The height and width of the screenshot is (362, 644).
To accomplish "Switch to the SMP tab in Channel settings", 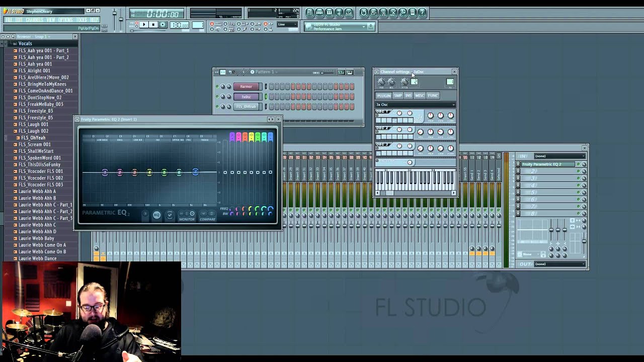I will (398, 96).
